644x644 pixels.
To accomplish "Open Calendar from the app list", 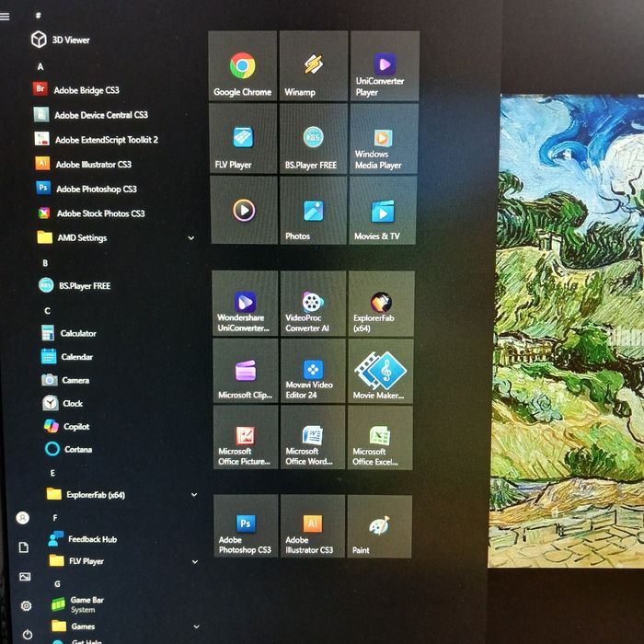I will pos(67,357).
